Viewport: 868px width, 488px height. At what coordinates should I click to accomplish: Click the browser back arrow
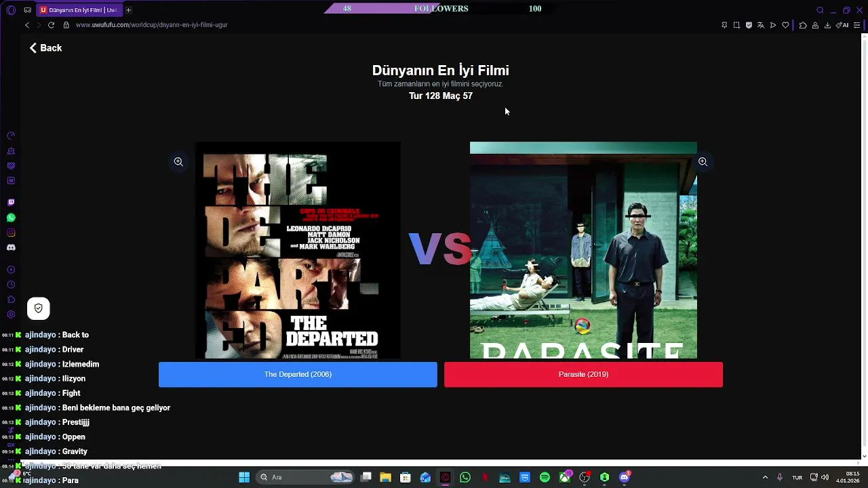[27, 25]
